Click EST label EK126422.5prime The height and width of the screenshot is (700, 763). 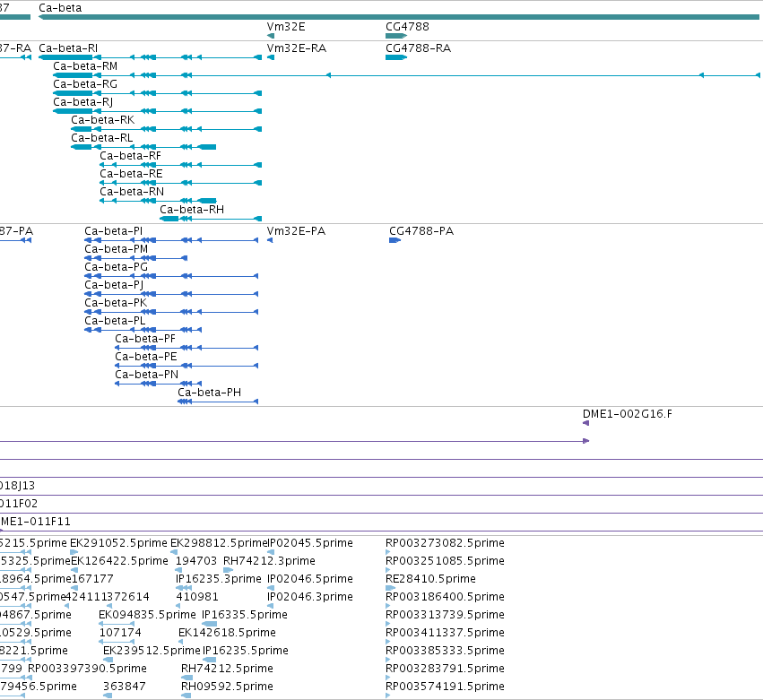tap(120, 561)
